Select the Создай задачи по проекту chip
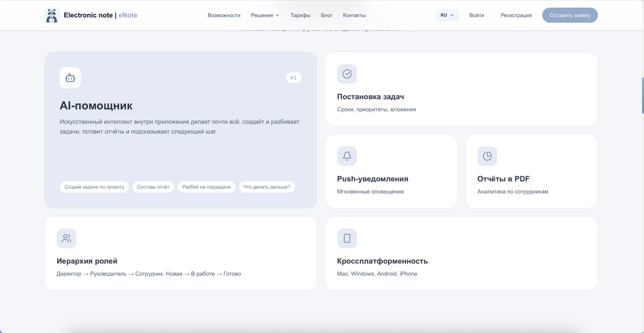Screen dimensions: 644x333 [94, 187]
